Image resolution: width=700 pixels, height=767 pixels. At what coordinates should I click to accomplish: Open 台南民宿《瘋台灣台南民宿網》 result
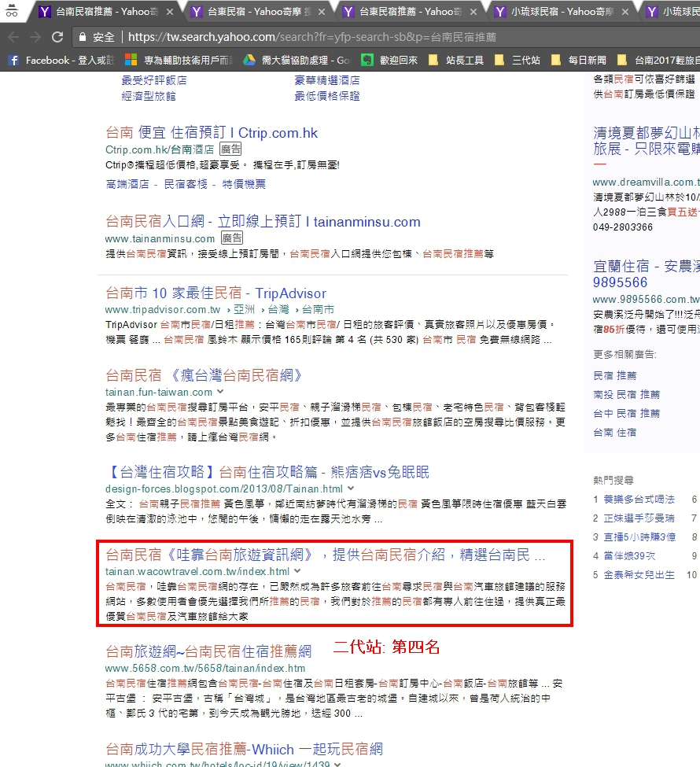pos(204,375)
